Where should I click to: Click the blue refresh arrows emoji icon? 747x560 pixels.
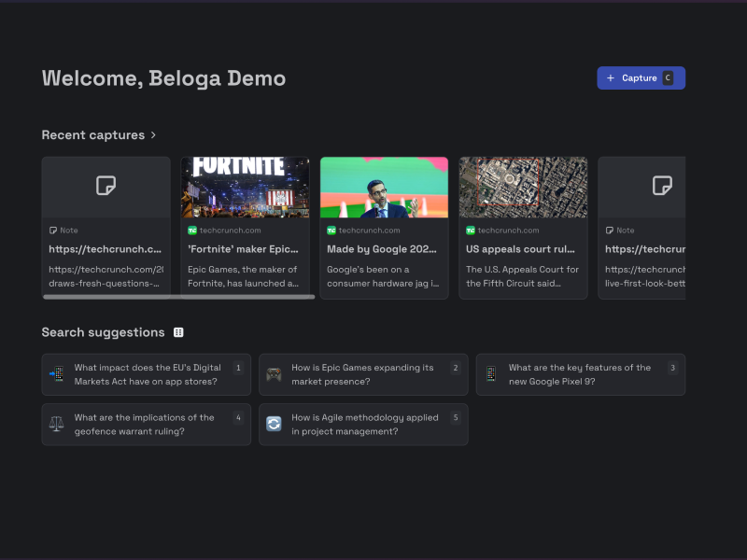[274, 424]
